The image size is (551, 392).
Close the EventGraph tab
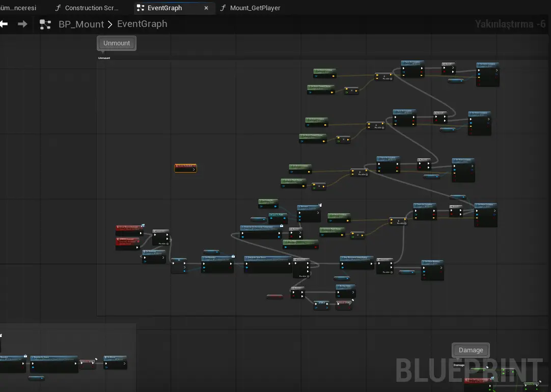pyautogui.click(x=206, y=8)
